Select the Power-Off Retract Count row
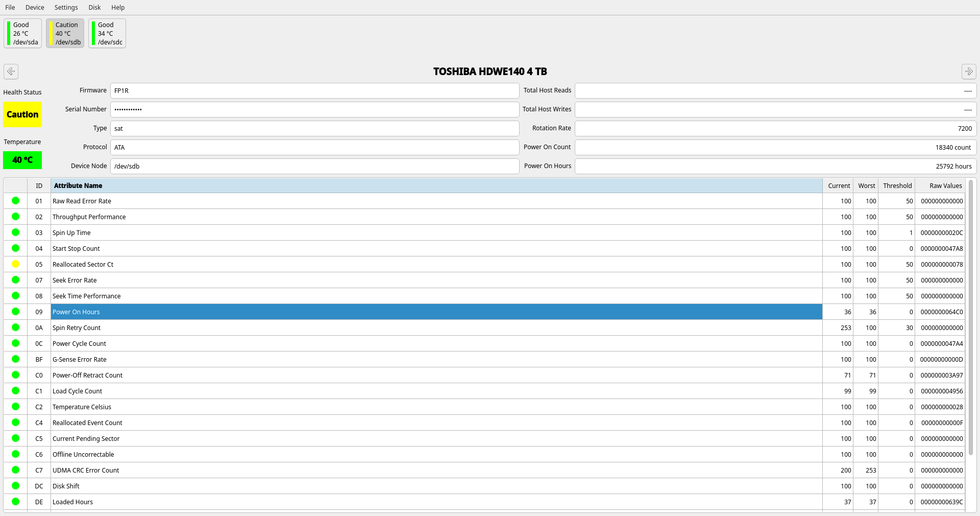Viewport: 980px width, 516px height. click(x=484, y=375)
